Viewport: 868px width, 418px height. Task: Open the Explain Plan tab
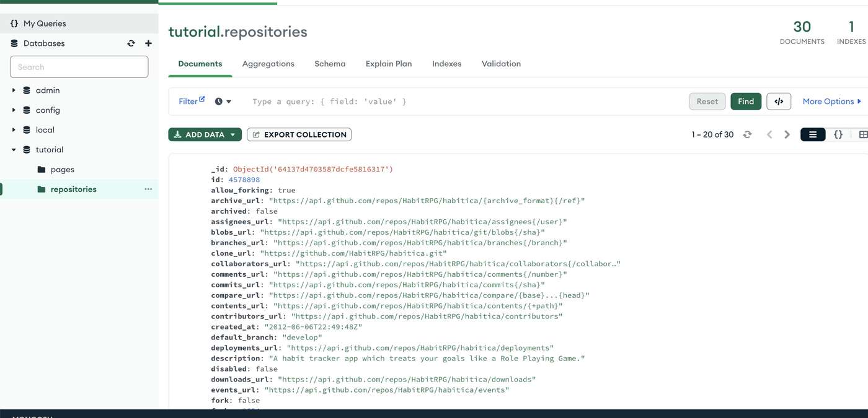(388, 63)
